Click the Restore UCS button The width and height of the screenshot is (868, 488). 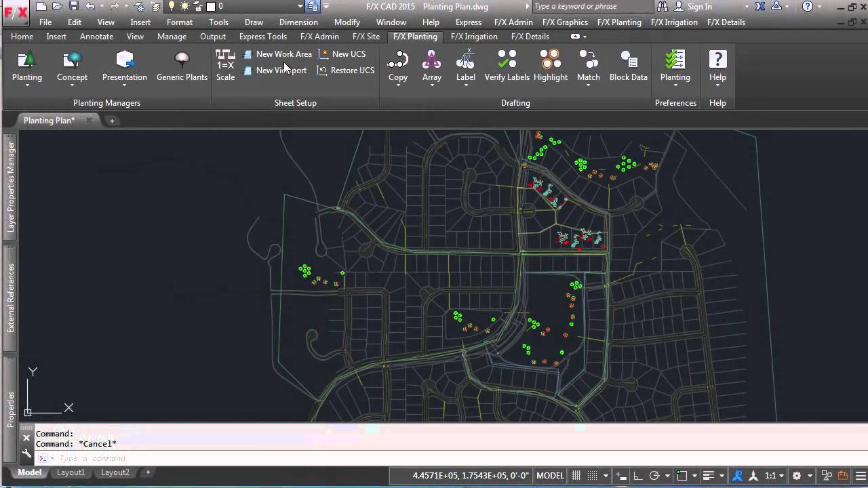coord(347,70)
